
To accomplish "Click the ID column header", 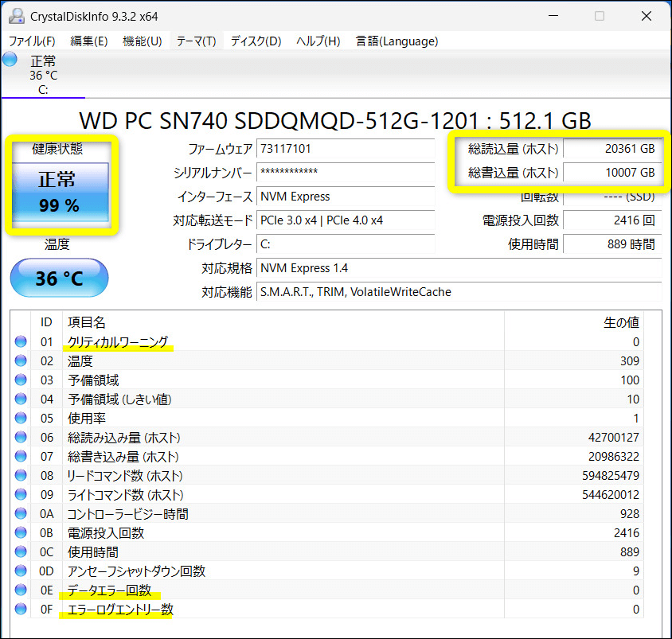I will tap(46, 322).
